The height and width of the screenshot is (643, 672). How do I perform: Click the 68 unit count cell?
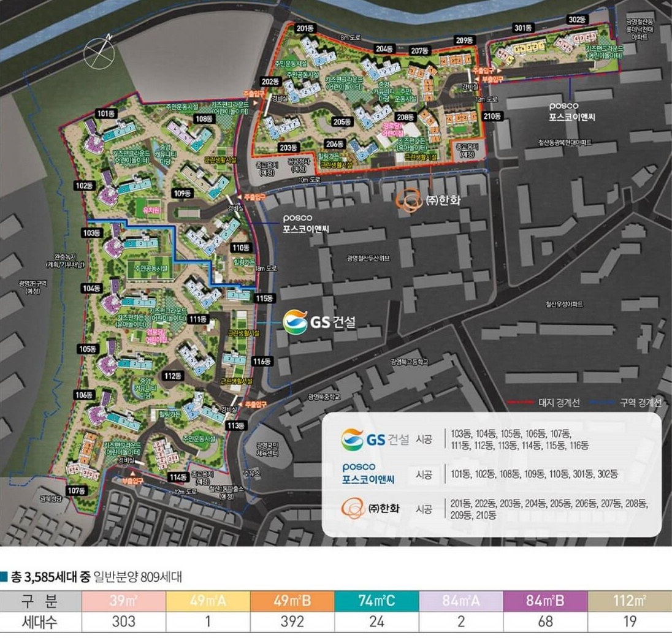pyautogui.click(x=545, y=622)
